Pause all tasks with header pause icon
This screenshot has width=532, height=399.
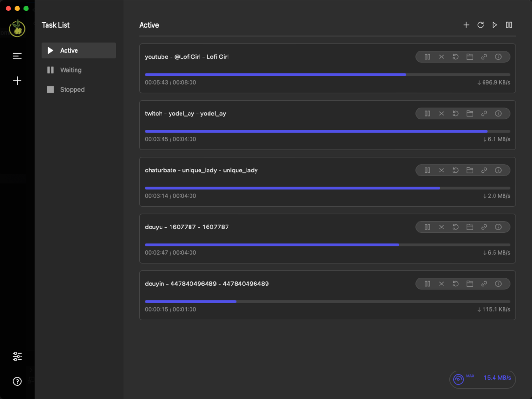(x=509, y=25)
